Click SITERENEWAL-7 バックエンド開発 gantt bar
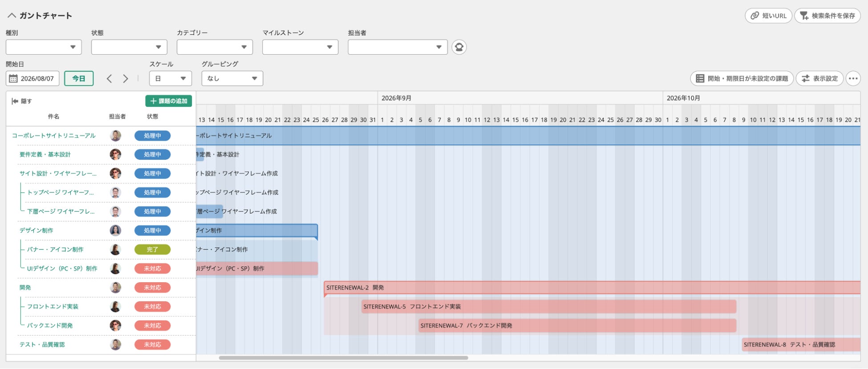 [577, 326]
